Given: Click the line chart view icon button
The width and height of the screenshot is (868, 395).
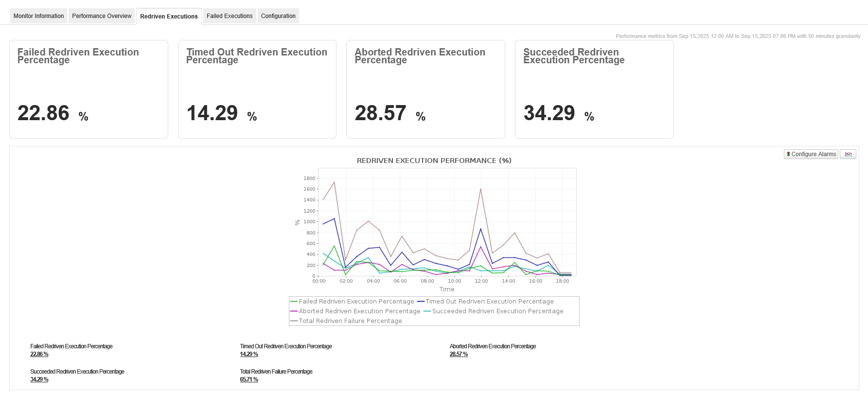Looking at the screenshot, I should click(848, 154).
